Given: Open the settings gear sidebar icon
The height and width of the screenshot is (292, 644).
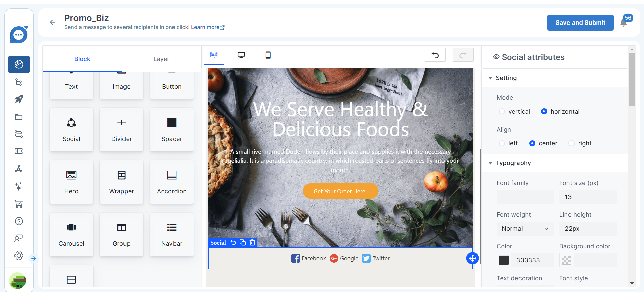Looking at the screenshot, I should (x=19, y=256).
